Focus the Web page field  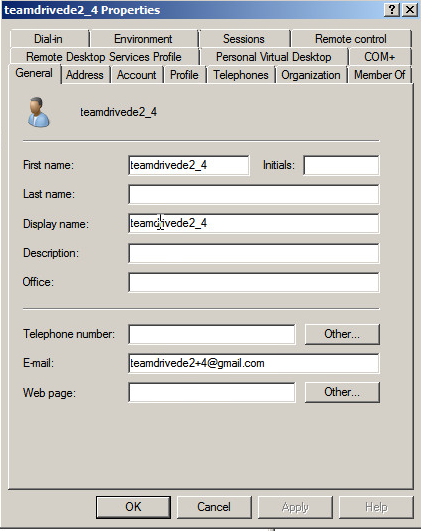click(x=212, y=393)
